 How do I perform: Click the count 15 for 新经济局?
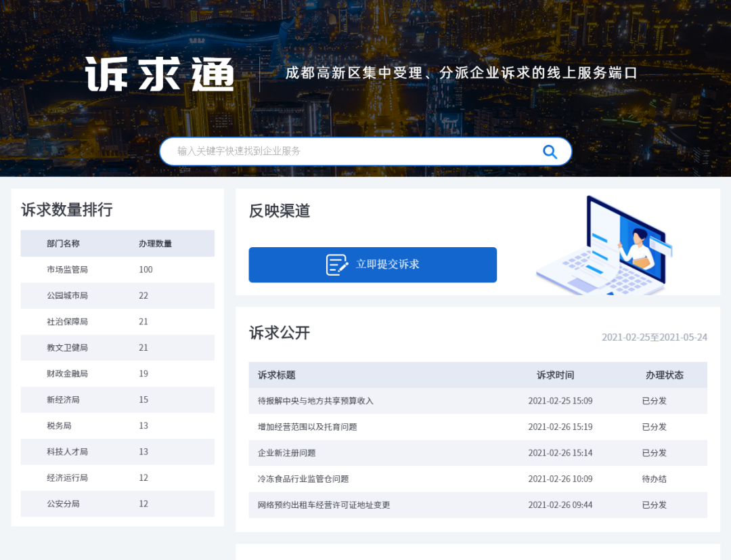pyautogui.click(x=143, y=400)
